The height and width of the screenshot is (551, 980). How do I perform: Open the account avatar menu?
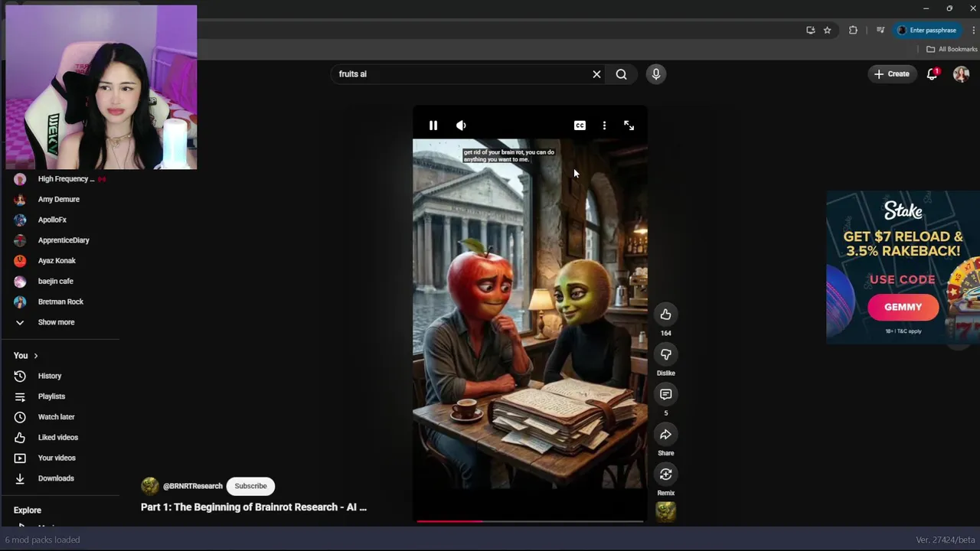[x=961, y=74]
